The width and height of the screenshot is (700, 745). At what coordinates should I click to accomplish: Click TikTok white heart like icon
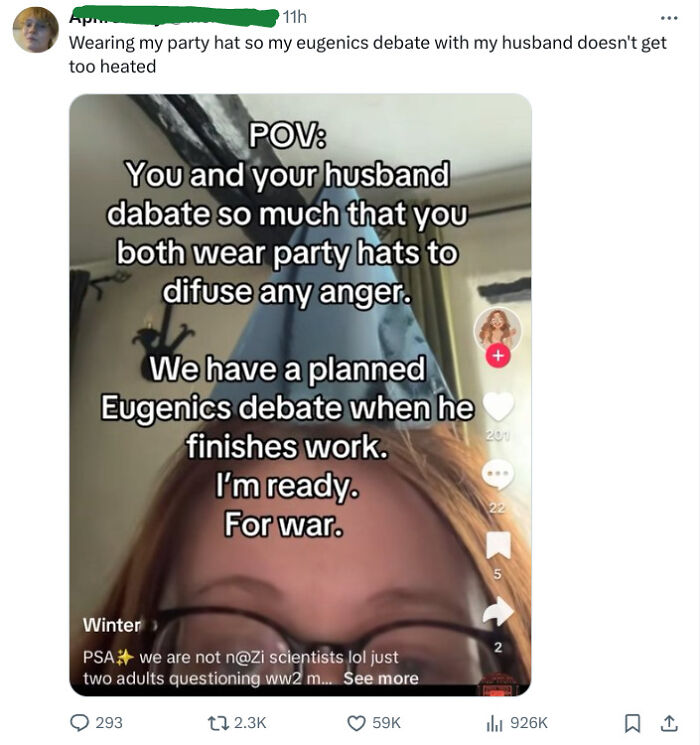(498, 407)
